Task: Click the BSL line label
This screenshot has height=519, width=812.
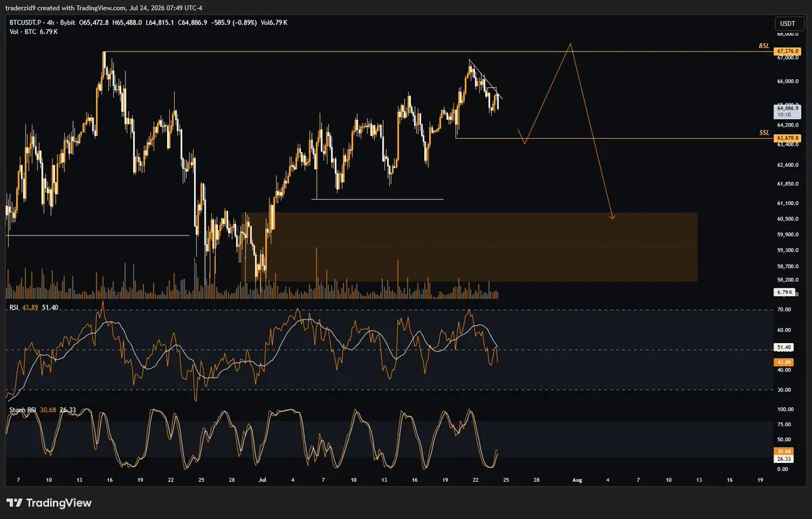Action: click(764, 45)
